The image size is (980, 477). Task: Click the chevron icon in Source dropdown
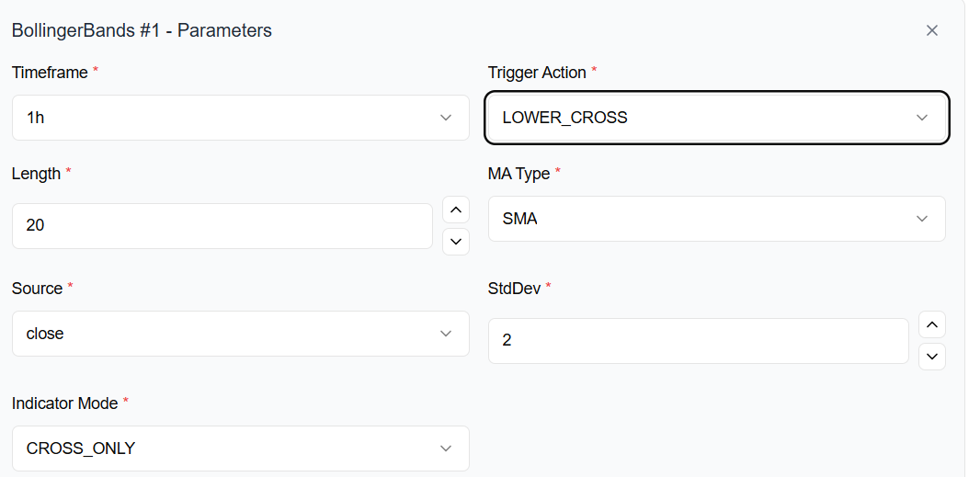(446, 334)
